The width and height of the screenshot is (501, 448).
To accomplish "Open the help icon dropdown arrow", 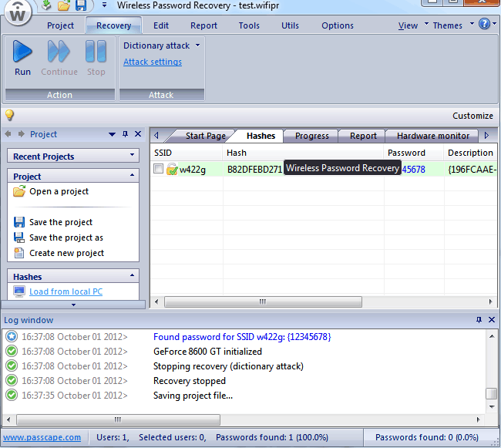I will point(494,24).
